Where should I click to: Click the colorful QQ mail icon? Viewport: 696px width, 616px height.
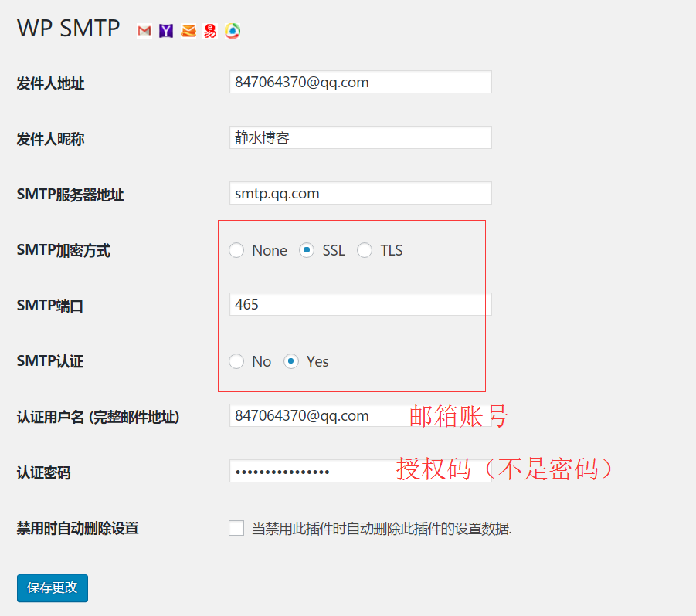tap(233, 31)
